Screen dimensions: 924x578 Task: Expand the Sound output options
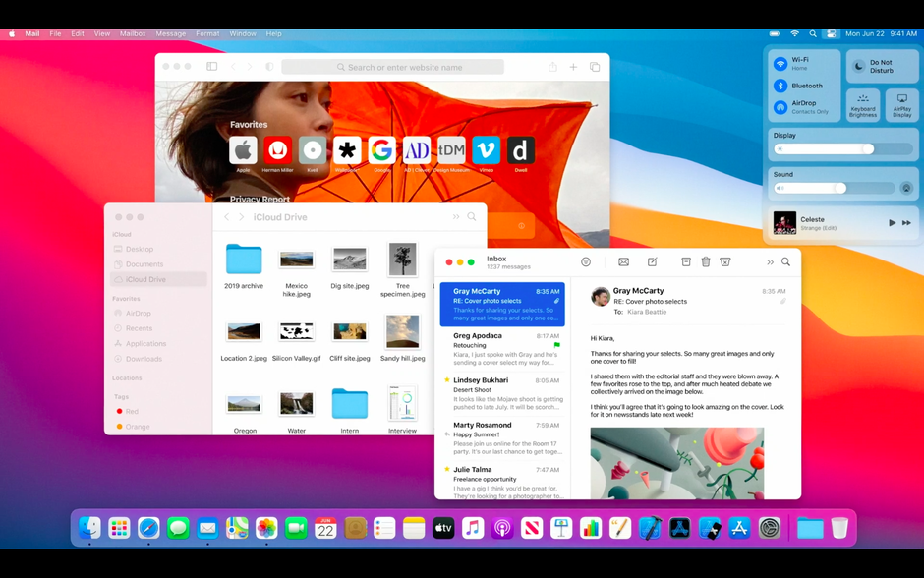point(907,187)
